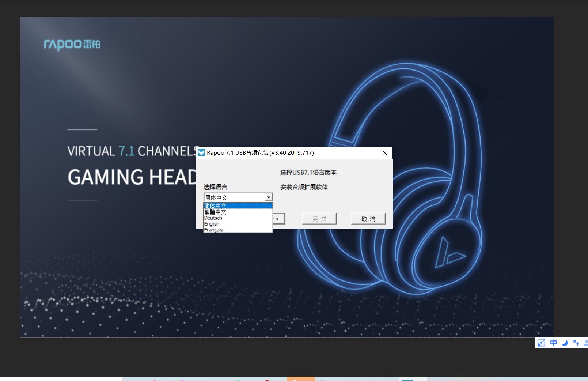The height and width of the screenshot is (381, 588).
Task: Click the Rapoo 雷柏 logo
Action: [x=72, y=44]
